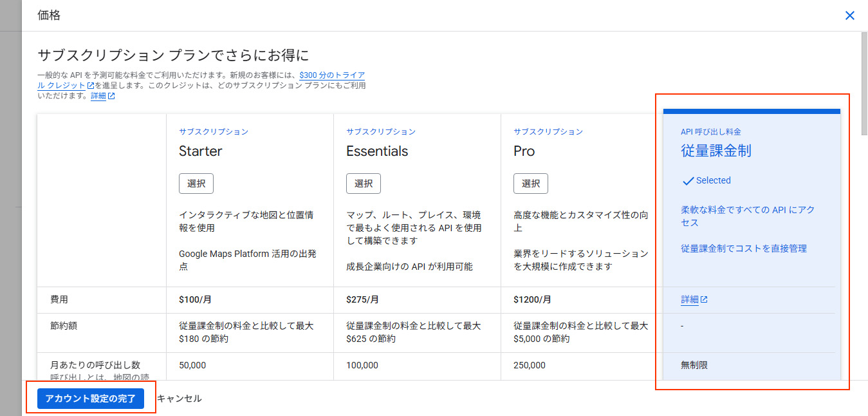Image resolution: width=868 pixels, height=416 pixels.
Task: Close the 価格 dialog with the X icon
Action: 849,15
